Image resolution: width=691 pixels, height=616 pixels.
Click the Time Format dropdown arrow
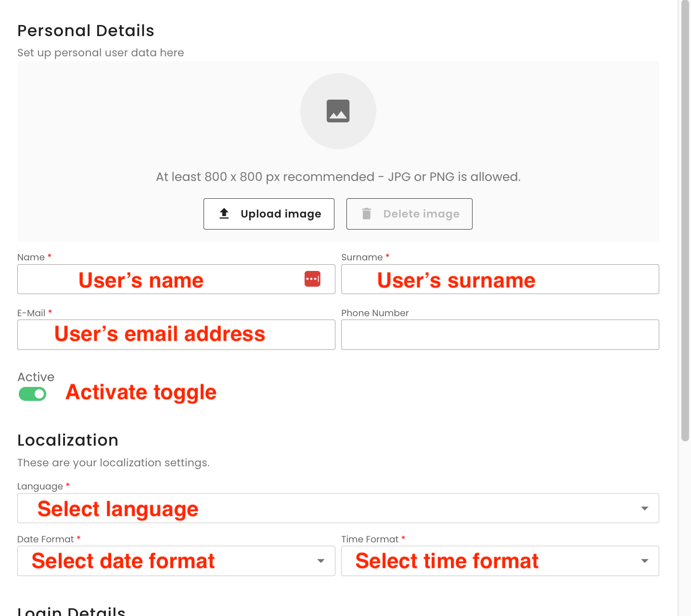pyautogui.click(x=644, y=561)
